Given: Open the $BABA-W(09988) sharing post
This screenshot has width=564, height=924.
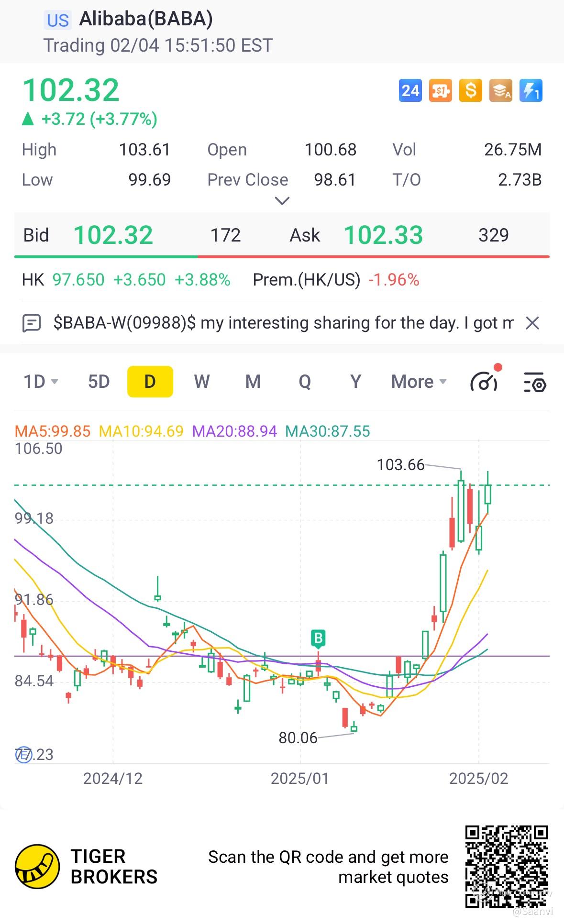Looking at the screenshot, I should click(283, 323).
